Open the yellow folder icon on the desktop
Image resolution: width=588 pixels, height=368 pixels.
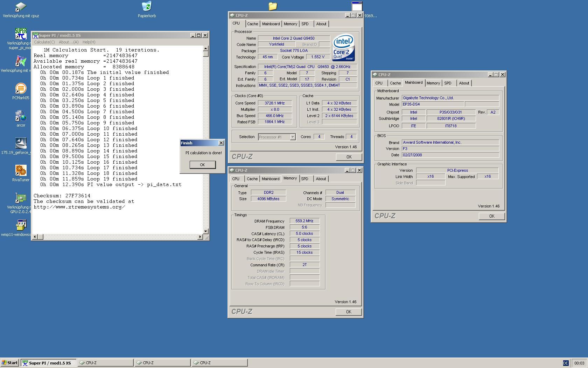[x=273, y=6]
